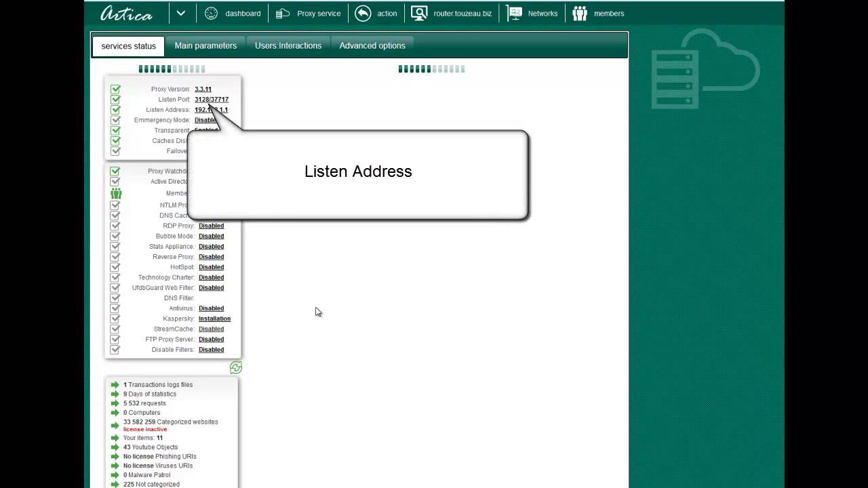Click the status icon for StreamCache
This screenshot has width=868, height=488.
[115, 329]
